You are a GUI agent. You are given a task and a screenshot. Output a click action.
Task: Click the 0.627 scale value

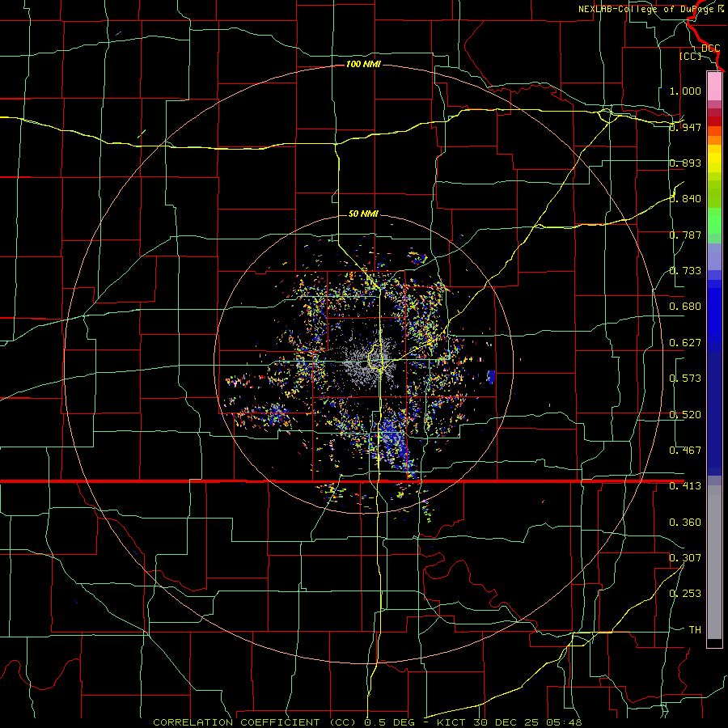685,343
